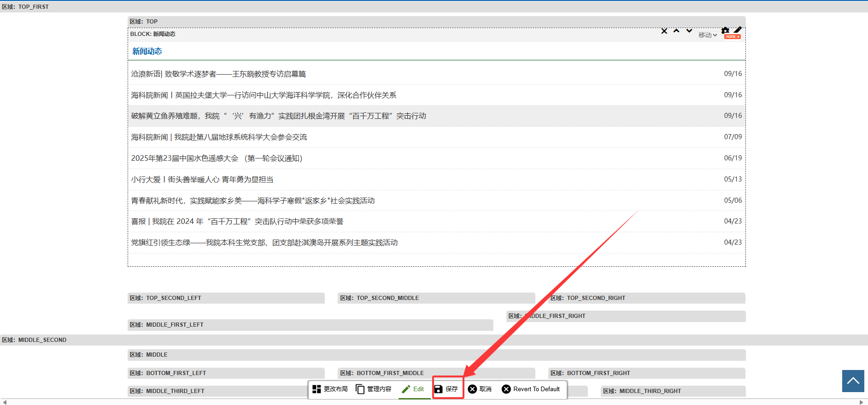Click the back-to-top arrow button
The height and width of the screenshot is (405, 868).
pos(853,381)
